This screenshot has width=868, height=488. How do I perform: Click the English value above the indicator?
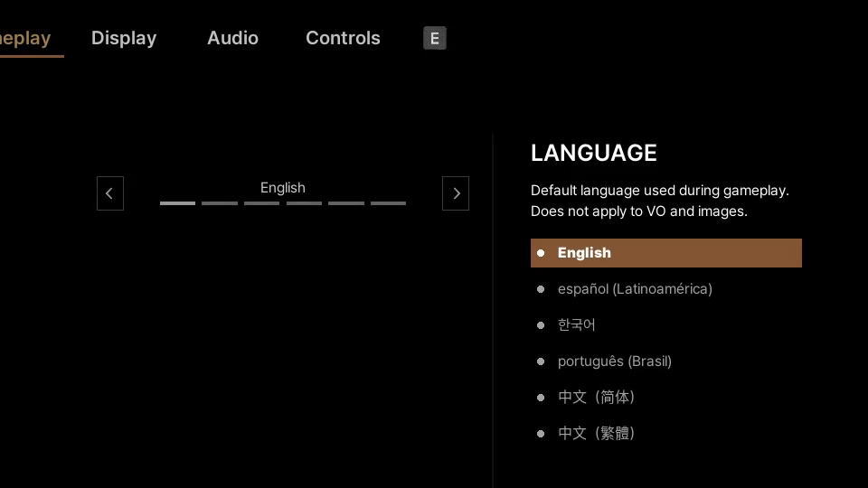283,188
